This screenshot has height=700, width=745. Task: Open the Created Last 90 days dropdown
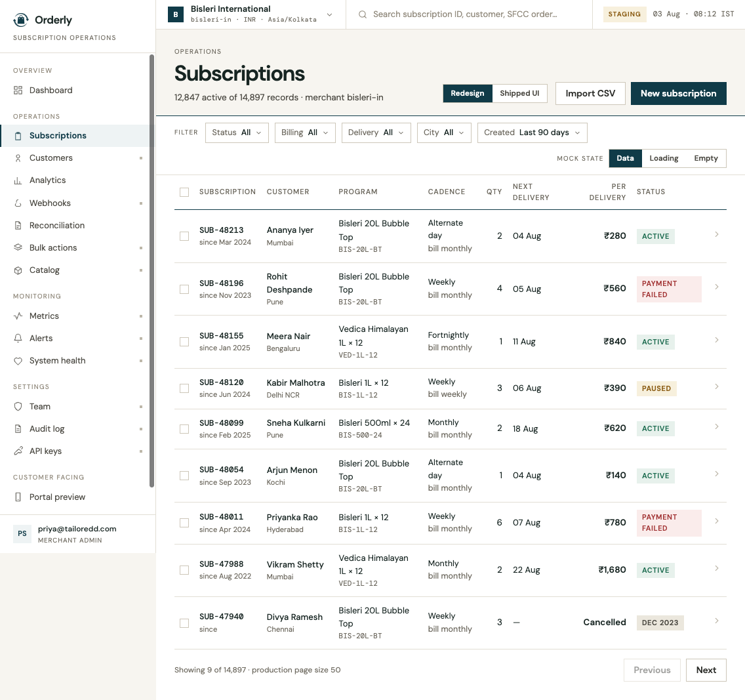pos(532,133)
